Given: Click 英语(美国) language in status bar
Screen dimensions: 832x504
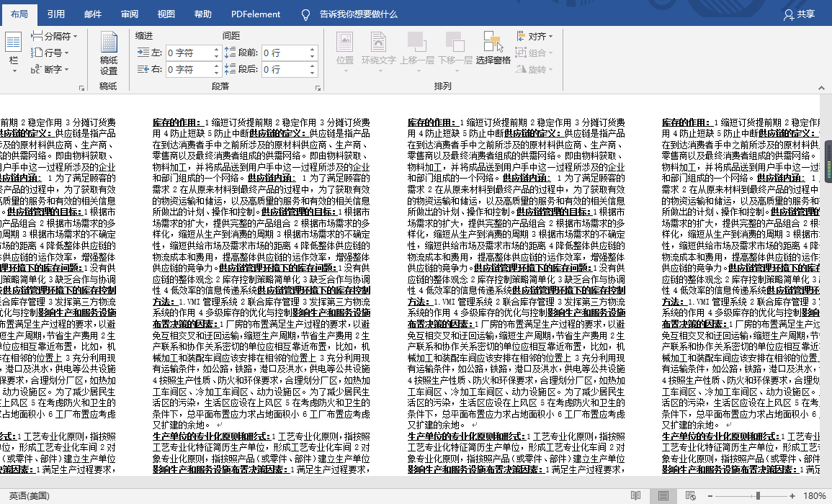Looking at the screenshot, I should [30, 495].
